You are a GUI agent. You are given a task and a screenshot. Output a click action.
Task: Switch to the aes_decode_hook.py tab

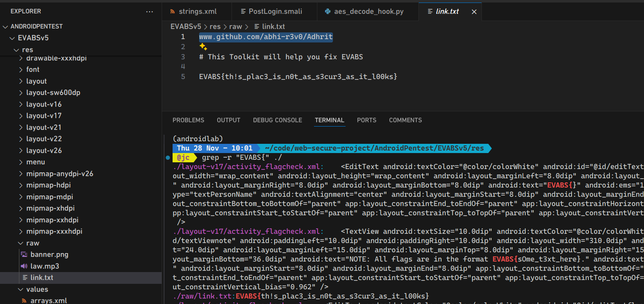[x=368, y=12]
